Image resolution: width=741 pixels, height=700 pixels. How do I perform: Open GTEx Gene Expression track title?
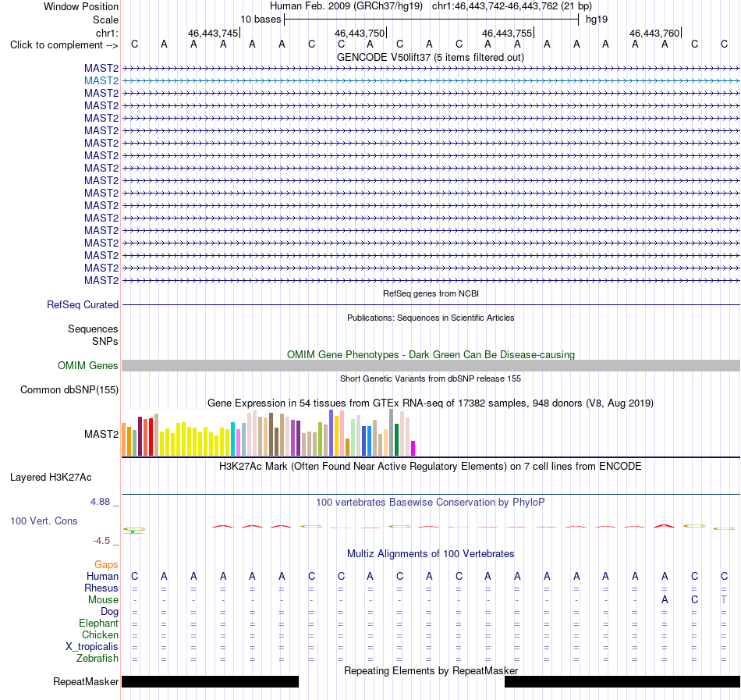(x=431, y=403)
